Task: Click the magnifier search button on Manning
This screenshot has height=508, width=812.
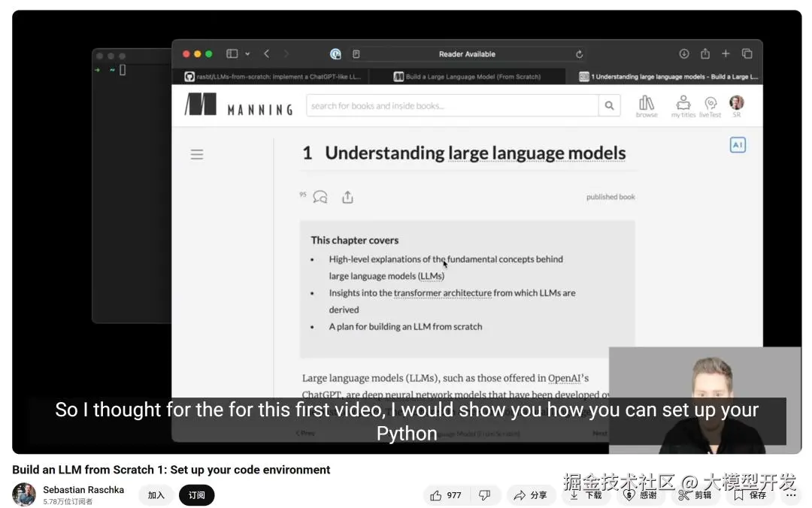Action: pyautogui.click(x=610, y=106)
